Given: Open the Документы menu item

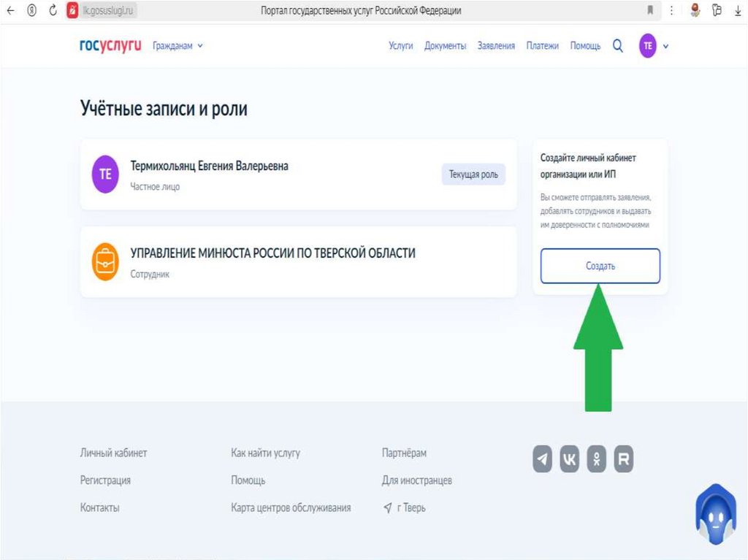Looking at the screenshot, I should (445, 46).
